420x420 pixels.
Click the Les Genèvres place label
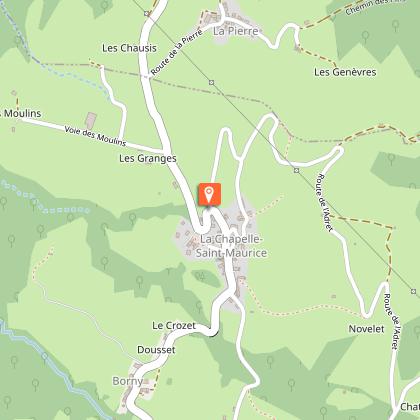pyautogui.click(x=345, y=72)
